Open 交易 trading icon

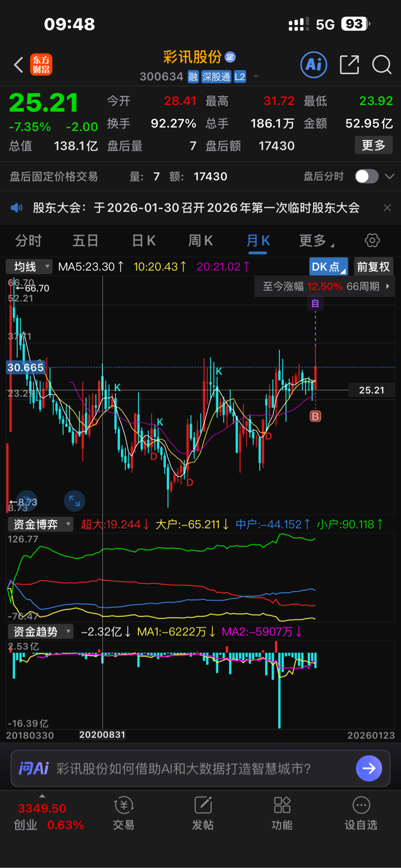(124, 813)
